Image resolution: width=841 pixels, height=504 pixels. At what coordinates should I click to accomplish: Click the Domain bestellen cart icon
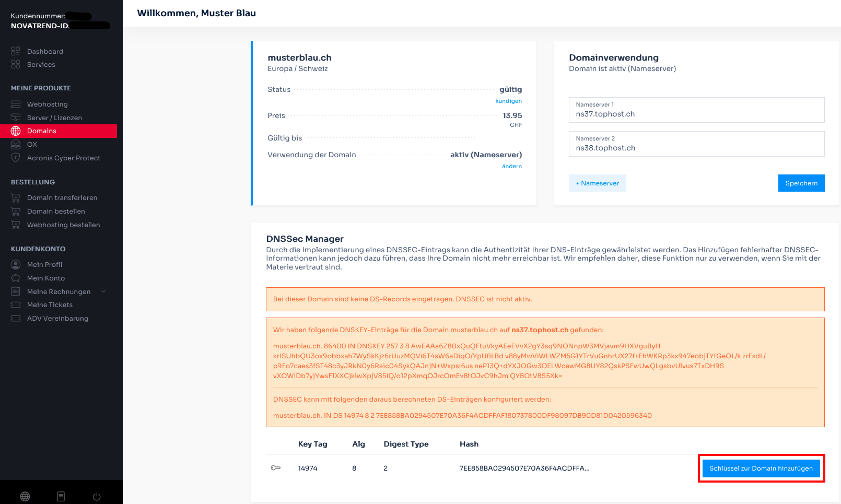(16, 212)
